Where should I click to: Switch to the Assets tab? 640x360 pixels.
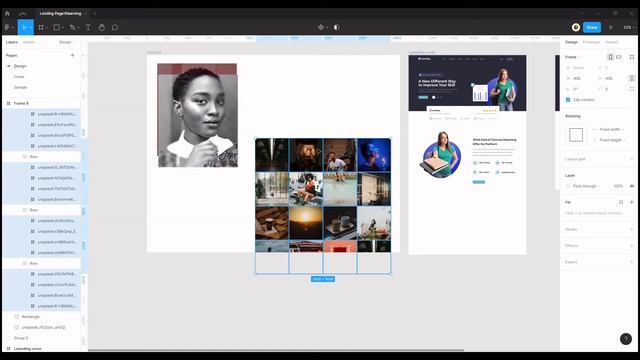coord(29,42)
